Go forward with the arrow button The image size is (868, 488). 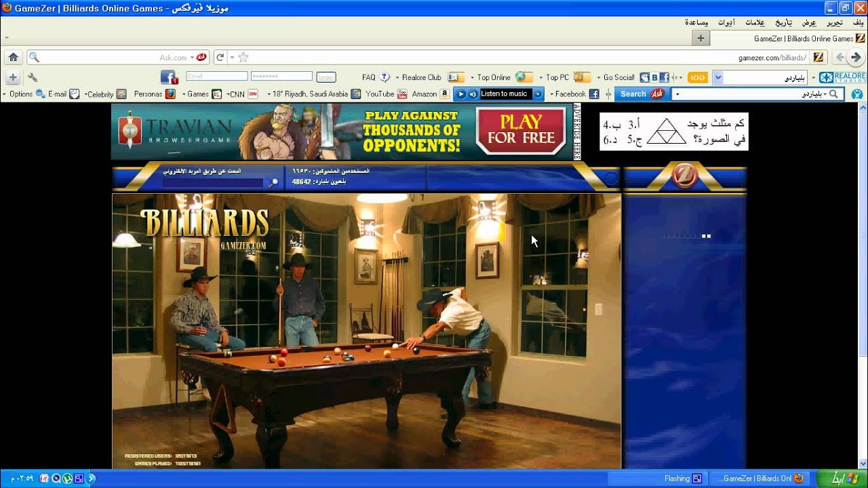(856, 58)
